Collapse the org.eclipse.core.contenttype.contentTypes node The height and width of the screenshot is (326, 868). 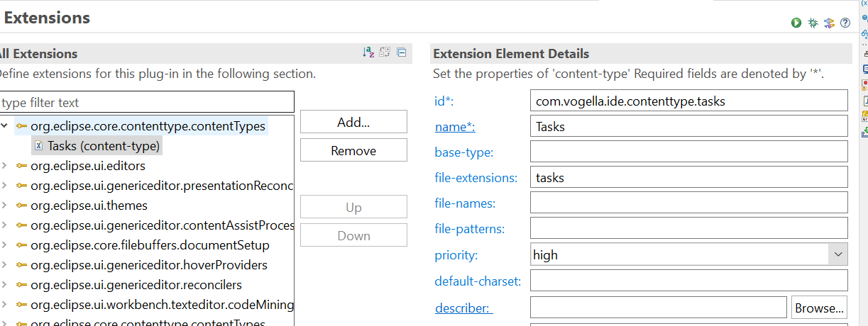[x=5, y=126]
